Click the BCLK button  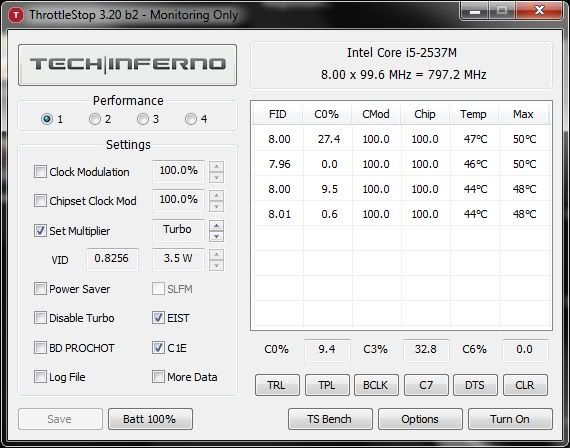pos(376,385)
